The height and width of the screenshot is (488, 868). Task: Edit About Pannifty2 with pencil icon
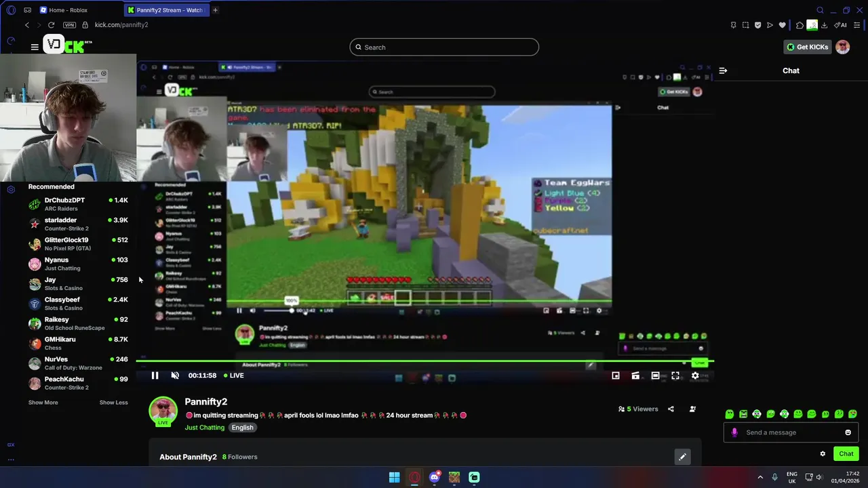(682, 457)
